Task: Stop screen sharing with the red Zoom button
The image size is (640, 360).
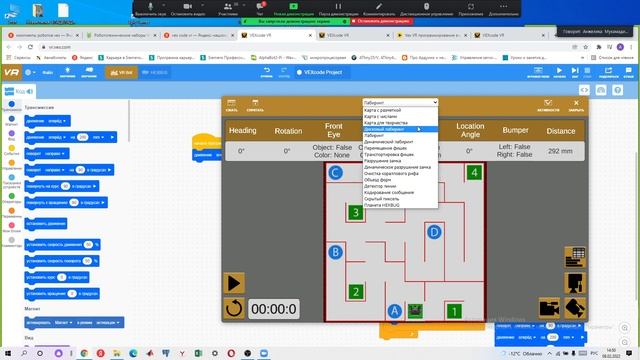Action: coord(382,21)
